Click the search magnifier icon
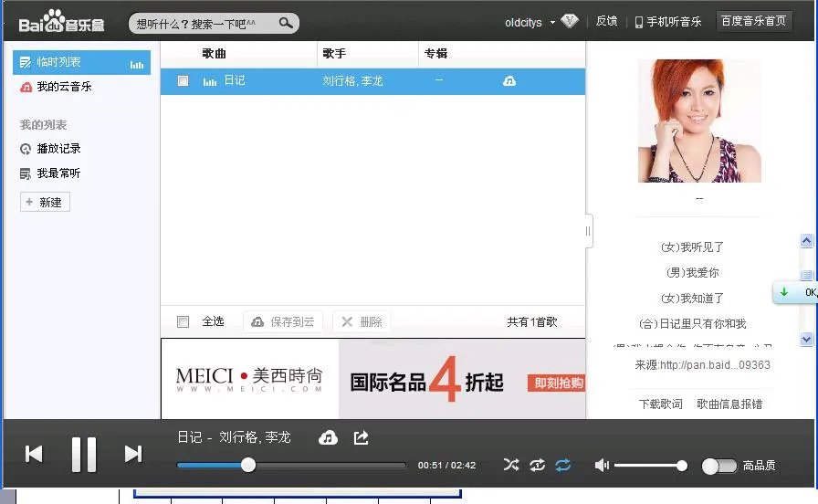 pyautogui.click(x=286, y=23)
